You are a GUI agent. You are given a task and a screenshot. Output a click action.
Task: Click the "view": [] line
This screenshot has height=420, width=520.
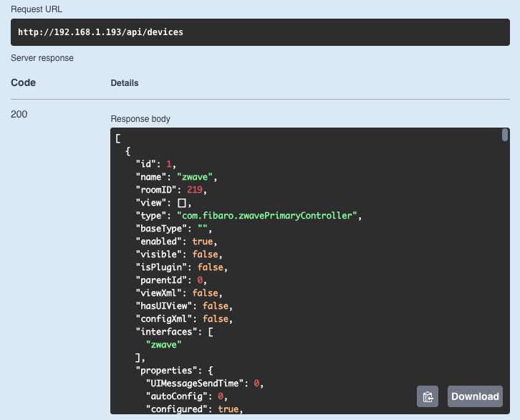tap(163, 203)
